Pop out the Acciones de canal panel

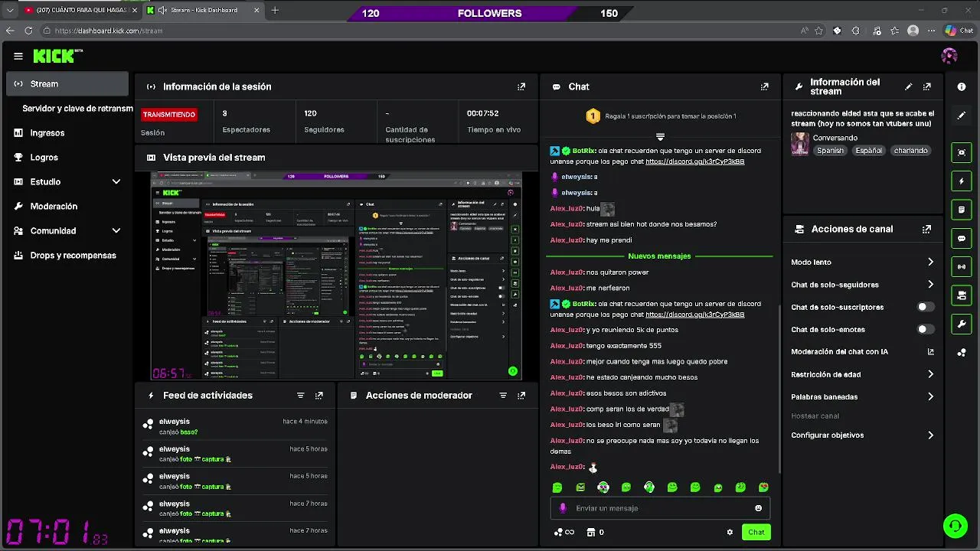click(927, 229)
